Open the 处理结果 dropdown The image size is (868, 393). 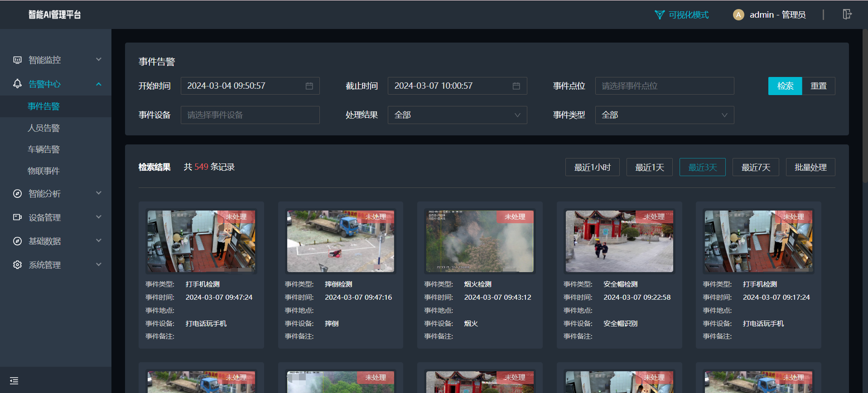coord(457,115)
